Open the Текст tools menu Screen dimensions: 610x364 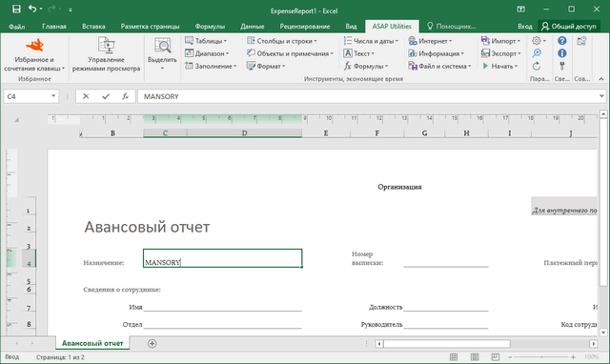358,53
